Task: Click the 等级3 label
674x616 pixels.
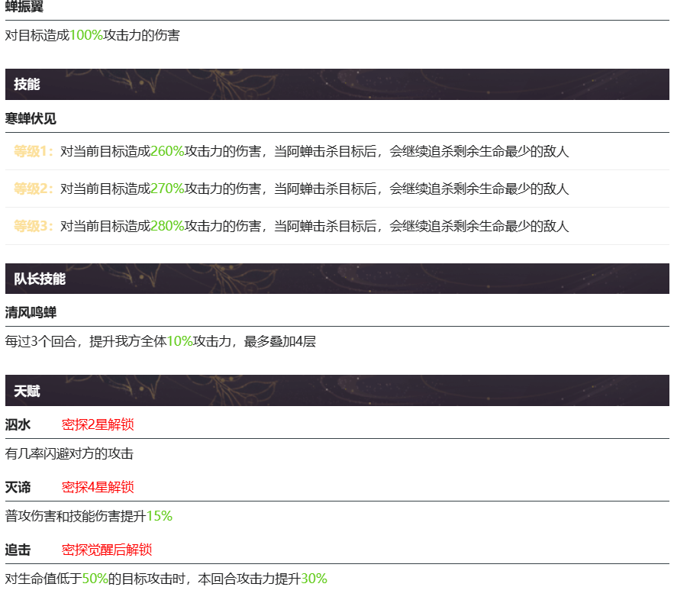Action: click(34, 226)
